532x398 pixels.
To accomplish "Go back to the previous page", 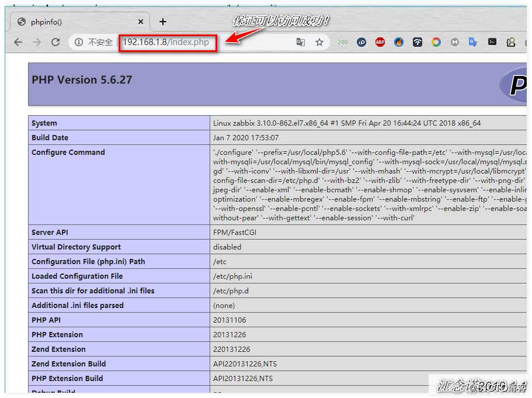I will point(18,42).
